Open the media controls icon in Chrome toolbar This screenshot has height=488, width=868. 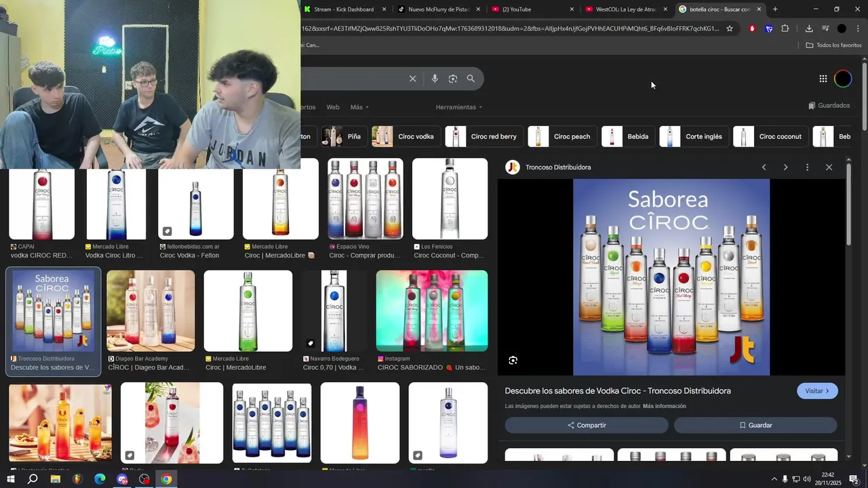825,28
